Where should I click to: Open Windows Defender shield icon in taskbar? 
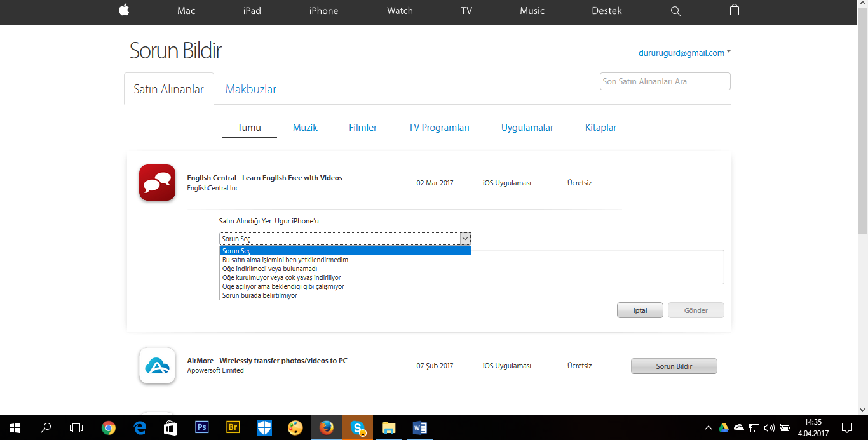(x=264, y=428)
